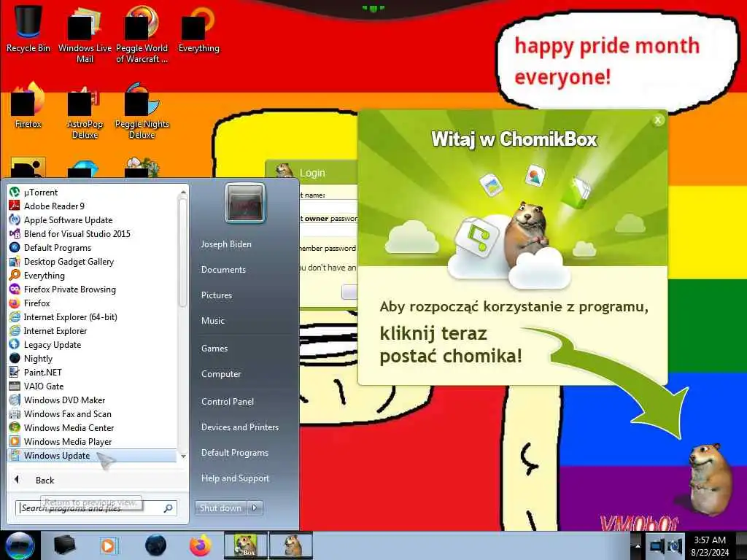Open Computer from the Start menu
This screenshot has width=747, height=560.
[x=221, y=374]
